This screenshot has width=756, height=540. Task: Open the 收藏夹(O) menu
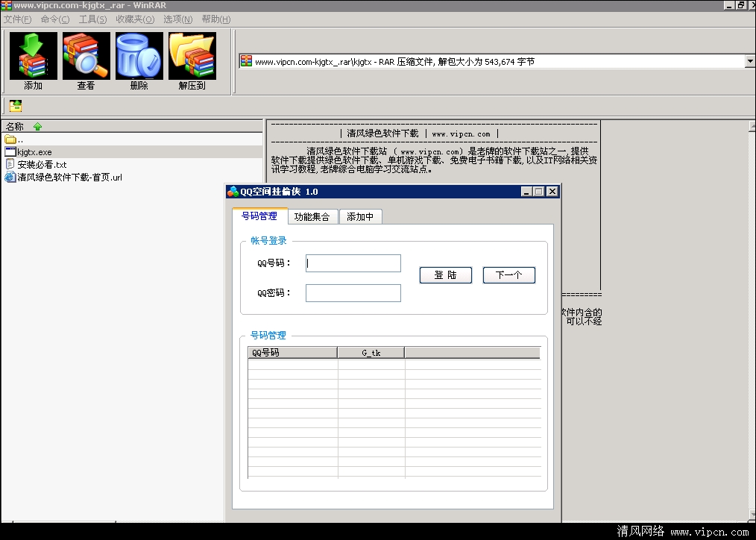pyautogui.click(x=135, y=19)
